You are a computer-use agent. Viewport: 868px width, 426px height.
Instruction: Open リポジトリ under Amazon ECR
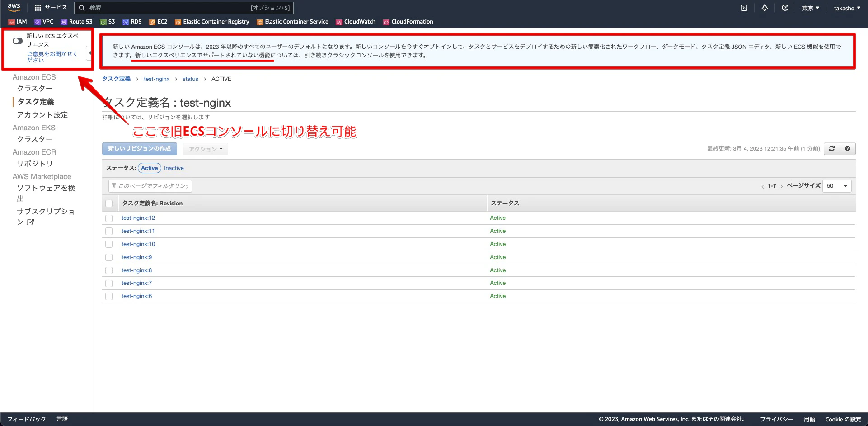[x=35, y=164]
